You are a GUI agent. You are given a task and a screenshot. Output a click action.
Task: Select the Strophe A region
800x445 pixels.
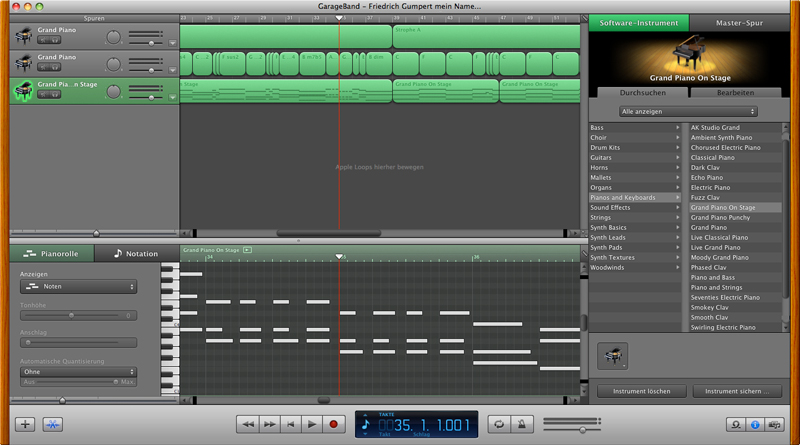pyautogui.click(x=486, y=37)
